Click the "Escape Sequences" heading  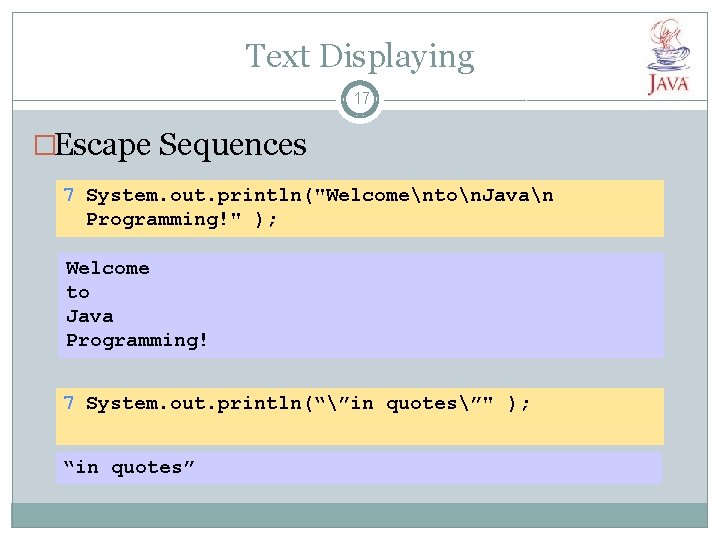pos(181,146)
